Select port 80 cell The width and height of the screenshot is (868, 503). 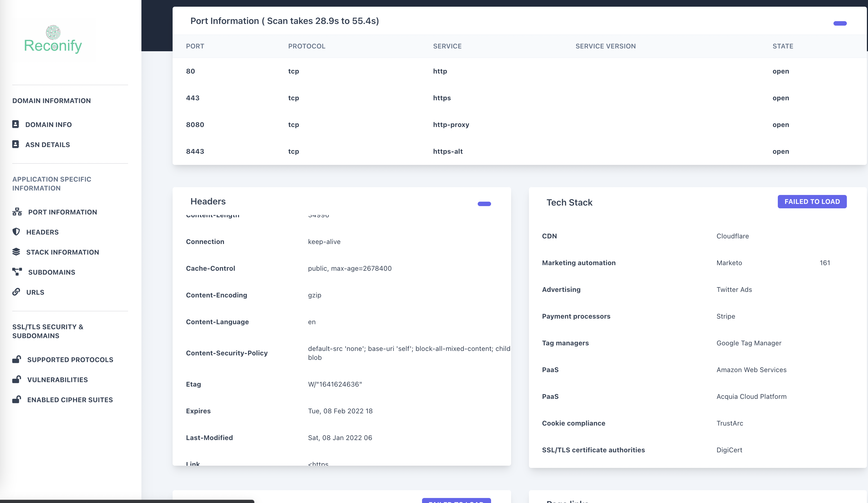coord(190,71)
